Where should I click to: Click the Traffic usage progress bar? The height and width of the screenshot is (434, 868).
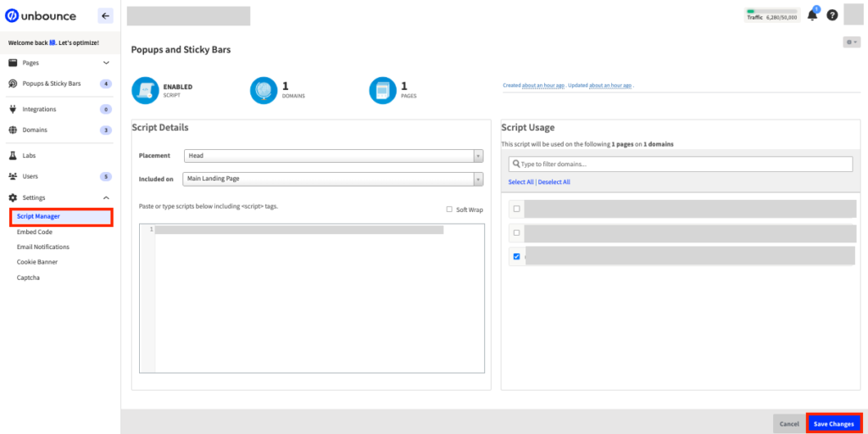click(x=771, y=10)
